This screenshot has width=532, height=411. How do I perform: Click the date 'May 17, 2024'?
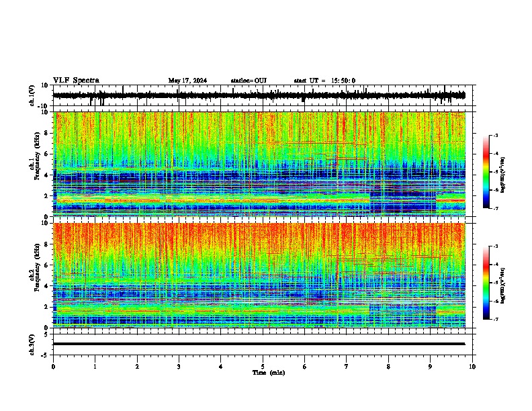(187, 81)
